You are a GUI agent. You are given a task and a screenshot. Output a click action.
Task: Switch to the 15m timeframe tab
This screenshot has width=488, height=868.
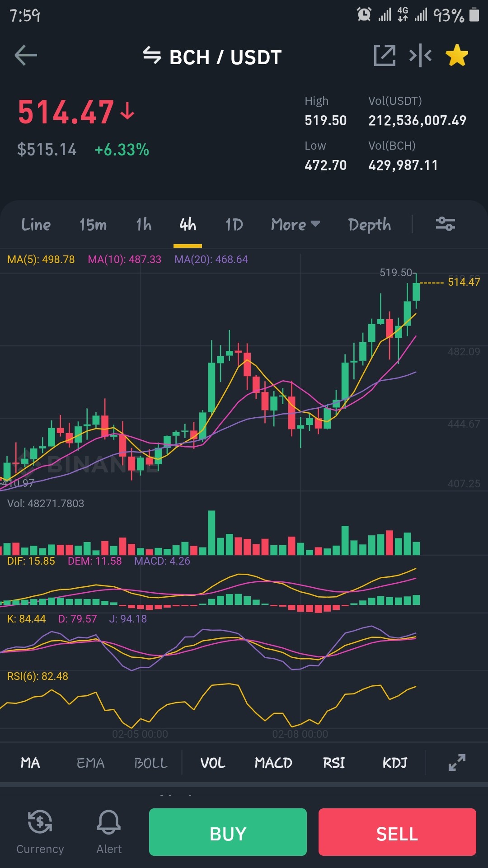93,224
